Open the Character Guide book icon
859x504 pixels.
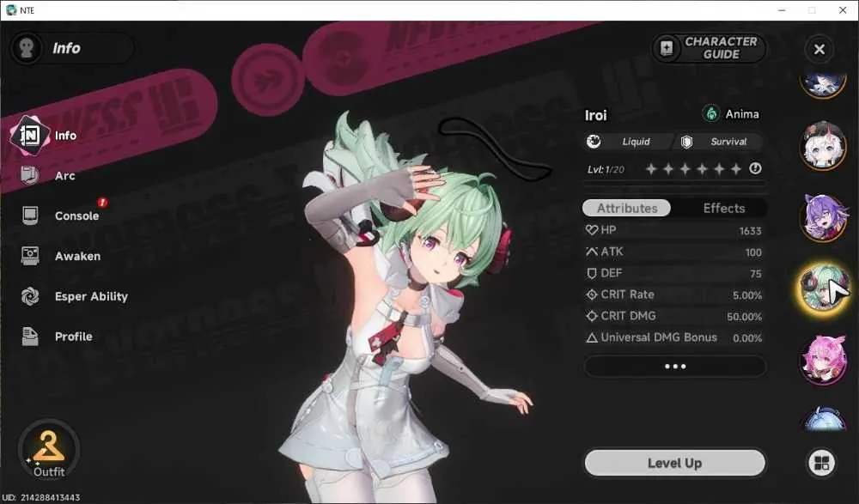point(667,48)
